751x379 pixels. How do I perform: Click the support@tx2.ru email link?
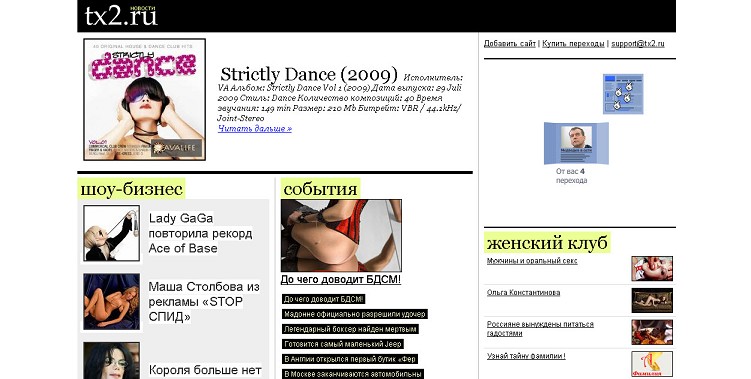click(x=638, y=44)
